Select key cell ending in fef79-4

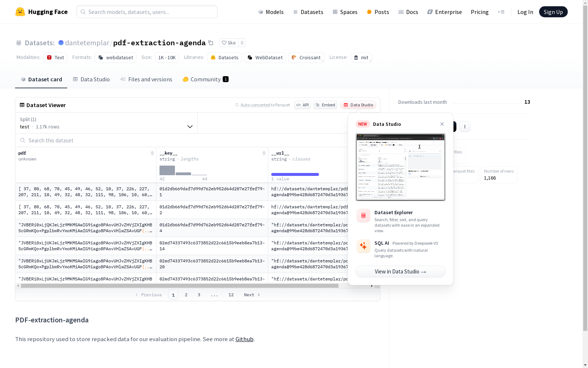(x=212, y=228)
